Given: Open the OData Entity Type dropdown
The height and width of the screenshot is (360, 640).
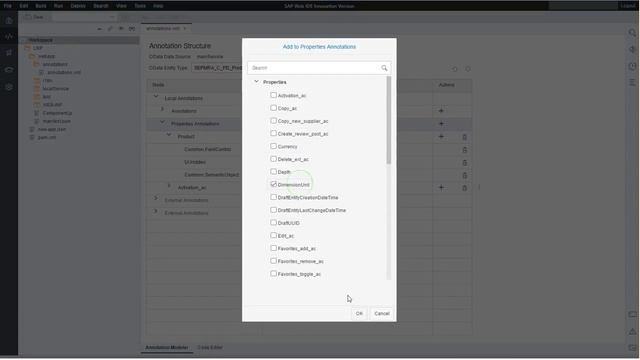Looking at the screenshot, I should 217,68.
